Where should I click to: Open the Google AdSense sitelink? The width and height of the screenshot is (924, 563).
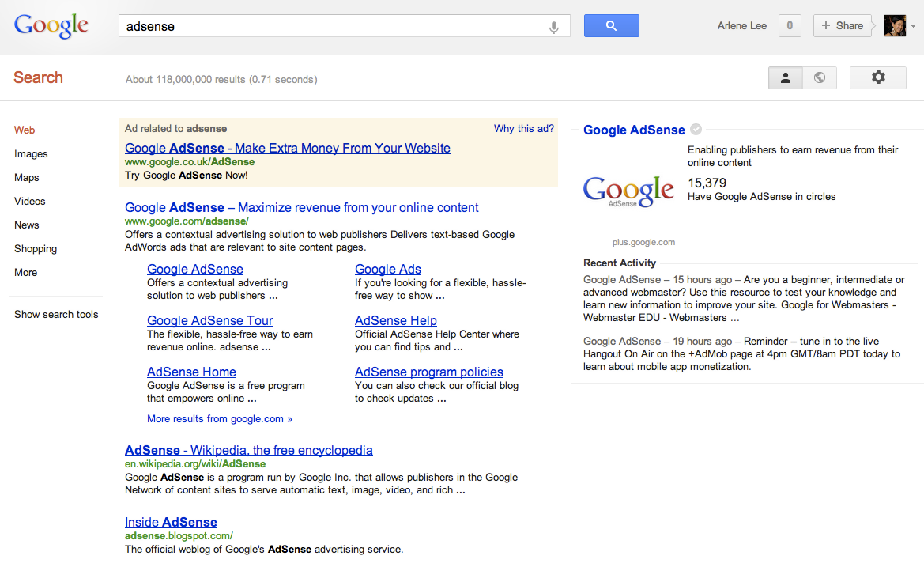[195, 269]
